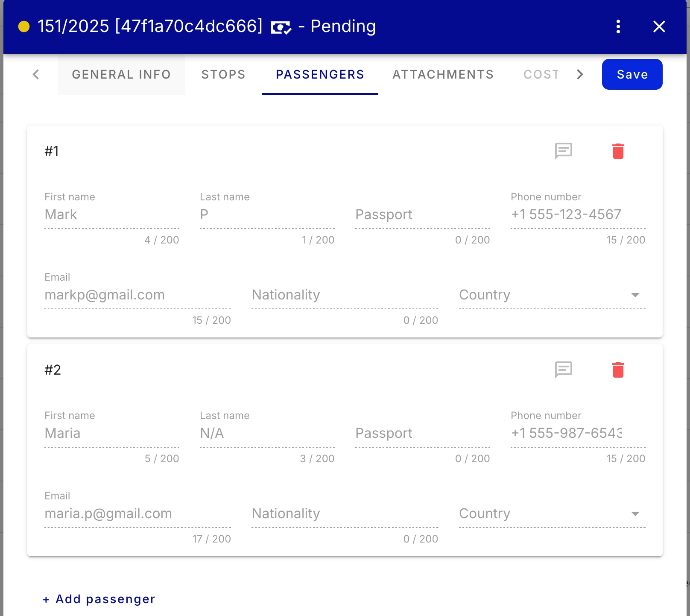Viewport: 690px width, 616px height.
Task: Open comment icon for passenger #1
Action: (563, 151)
